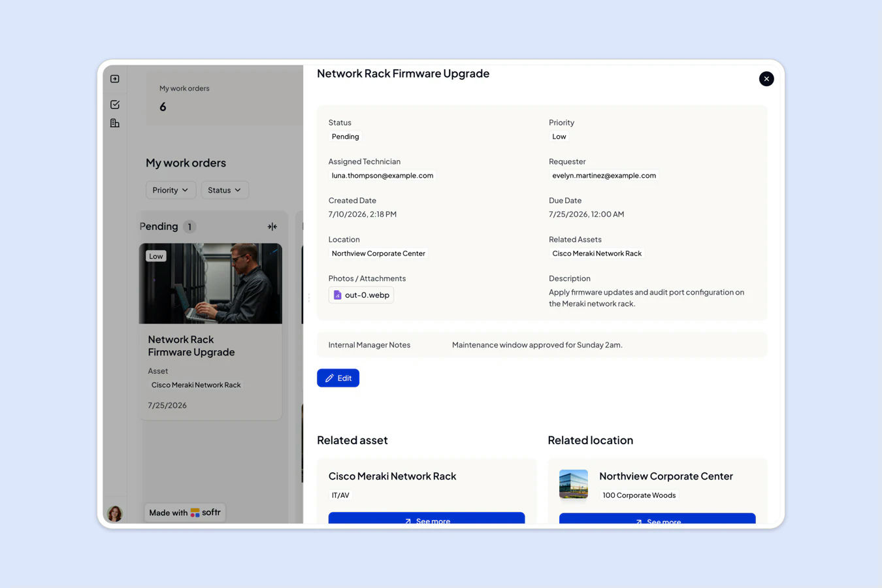Viewport: 882px width, 588px height.
Task: Collapse the Pending column icon
Action: pyautogui.click(x=272, y=227)
